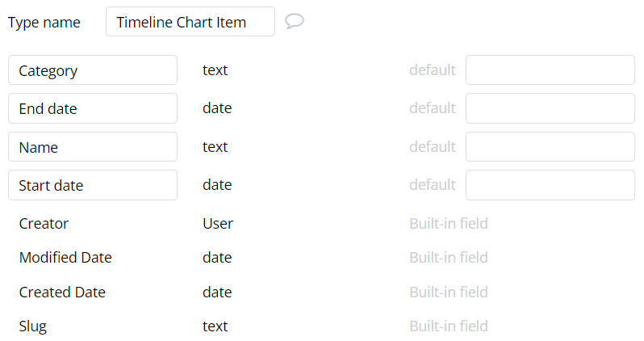Focus the Name row default value input
644x341 pixels.
click(550, 147)
